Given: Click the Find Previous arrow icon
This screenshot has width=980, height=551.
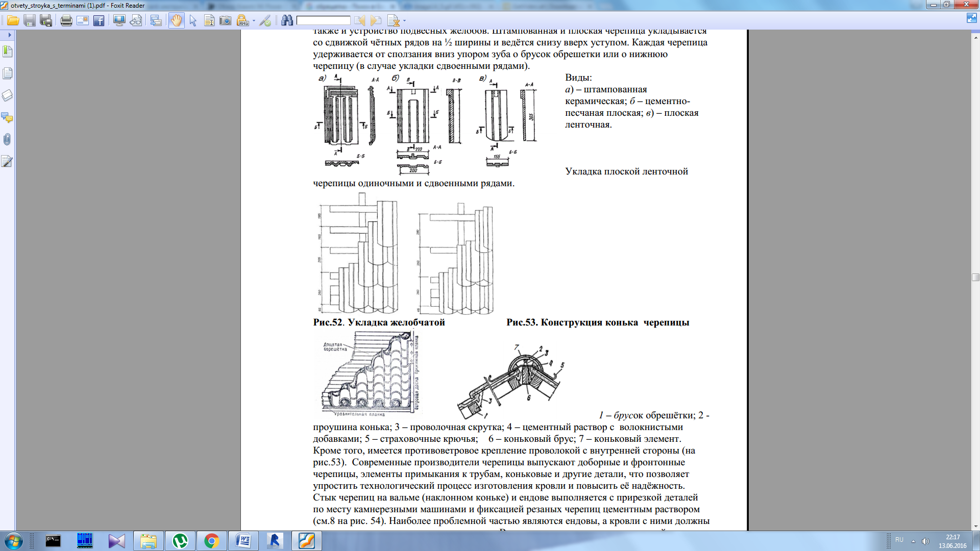Looking at the screenshot, I should click(360, 20).
